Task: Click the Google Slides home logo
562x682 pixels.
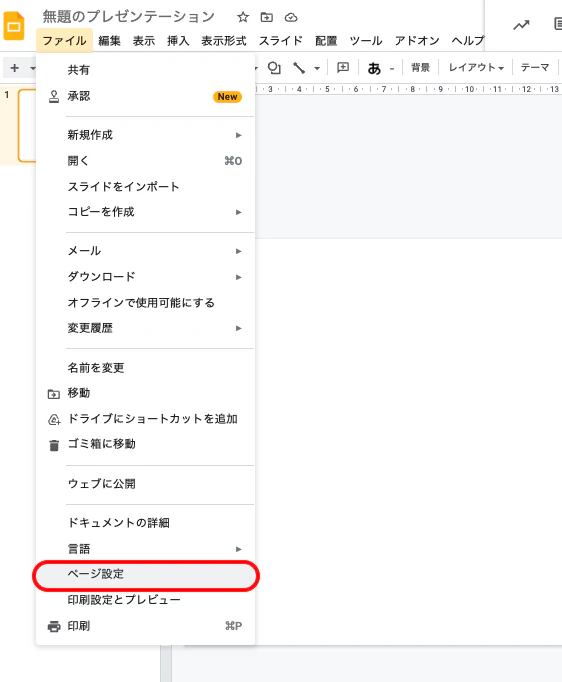Action: pos(13,26)
